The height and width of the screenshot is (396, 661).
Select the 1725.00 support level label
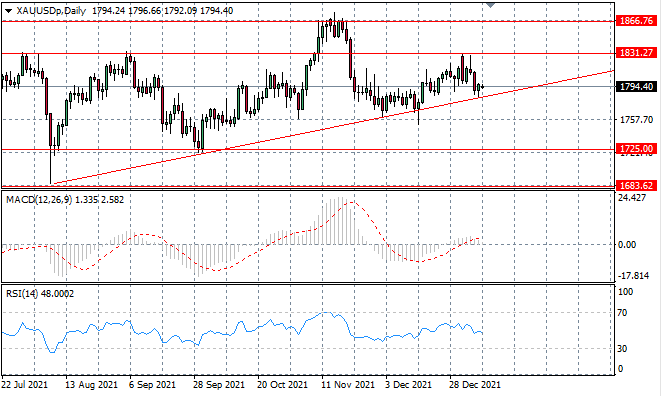coord(637,148)
